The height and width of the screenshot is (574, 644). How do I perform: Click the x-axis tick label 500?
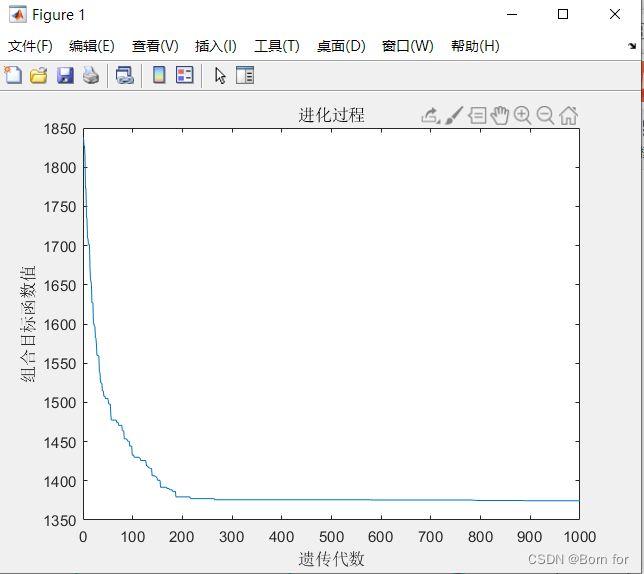tap(331, 537)
